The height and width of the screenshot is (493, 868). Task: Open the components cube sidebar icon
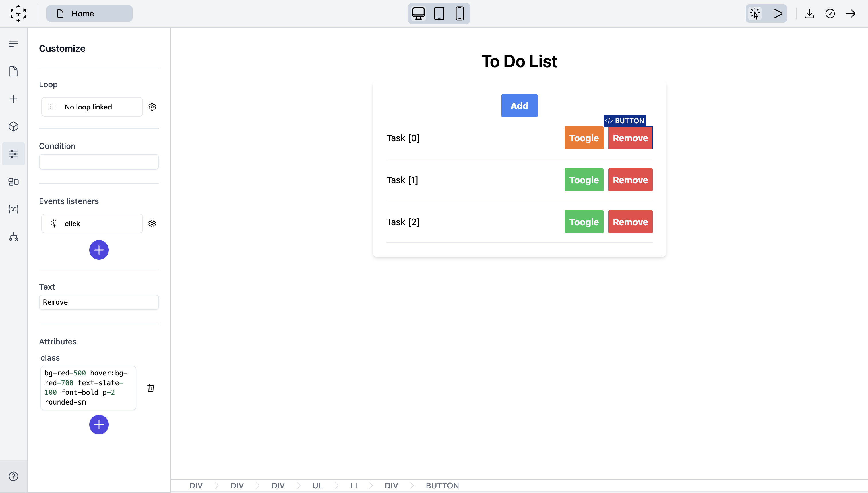(x=13, y=126)
